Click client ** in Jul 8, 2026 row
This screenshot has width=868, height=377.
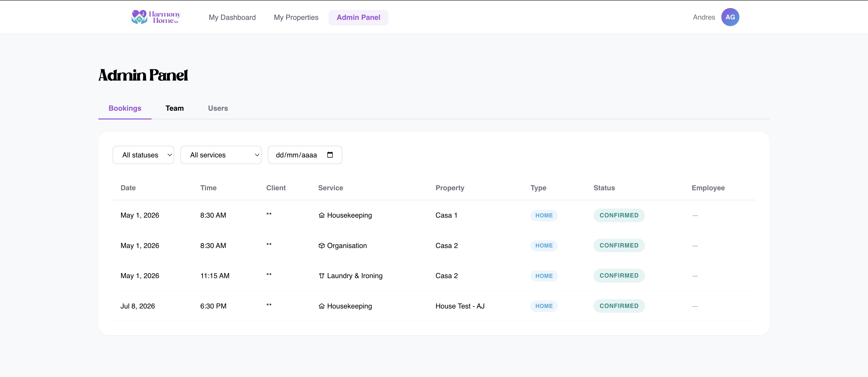269,305
